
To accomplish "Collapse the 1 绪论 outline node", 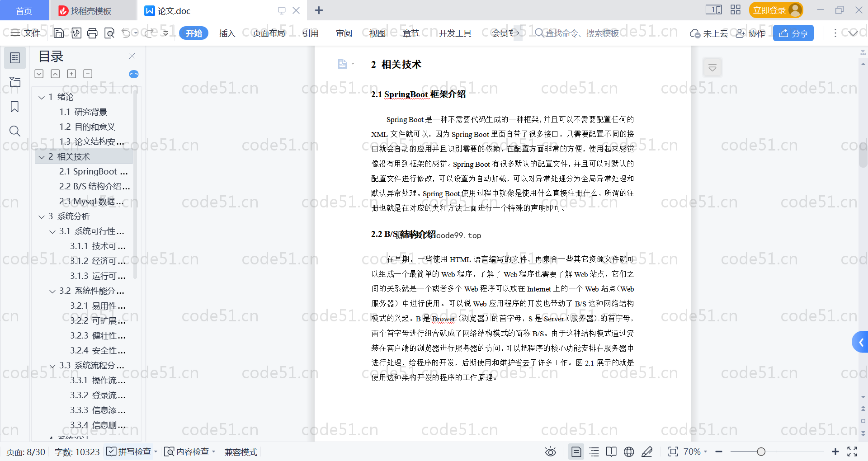I will click(x=42, y=97).
